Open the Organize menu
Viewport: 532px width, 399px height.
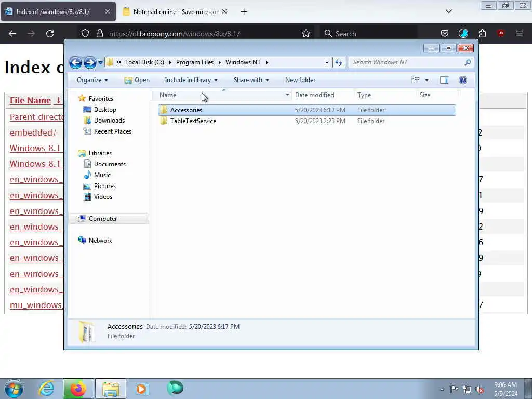tap(92, 80)
